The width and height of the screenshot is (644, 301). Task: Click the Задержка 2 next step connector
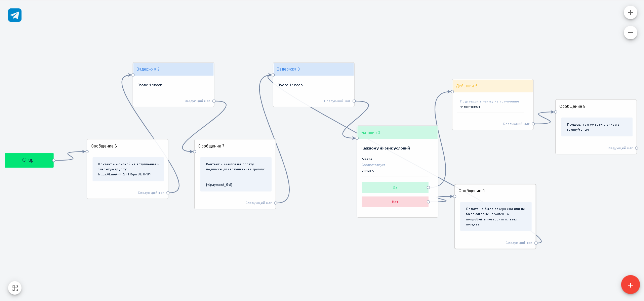(214, 101)
